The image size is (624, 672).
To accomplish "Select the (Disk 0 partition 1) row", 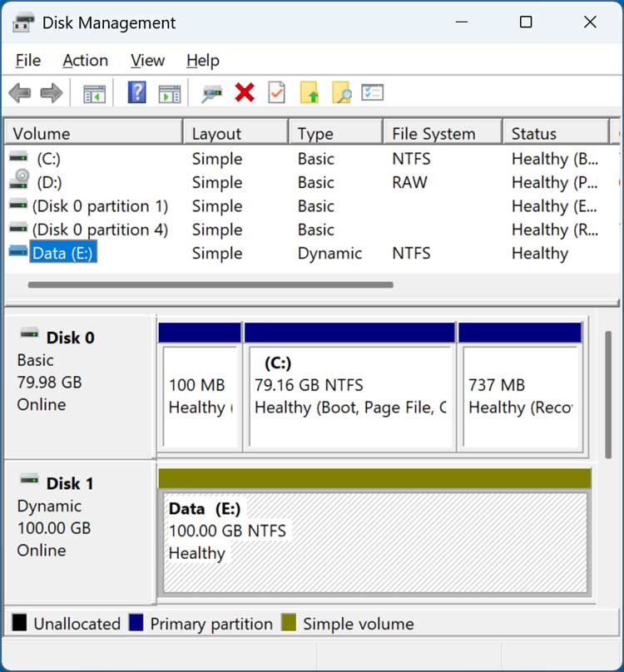I will click(x=312, y=206).
